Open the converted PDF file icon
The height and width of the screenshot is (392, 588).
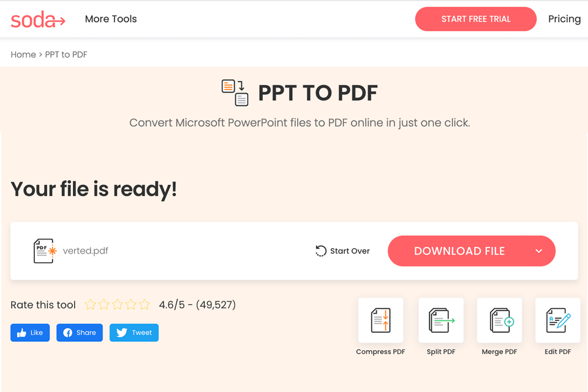pos(45,251)
